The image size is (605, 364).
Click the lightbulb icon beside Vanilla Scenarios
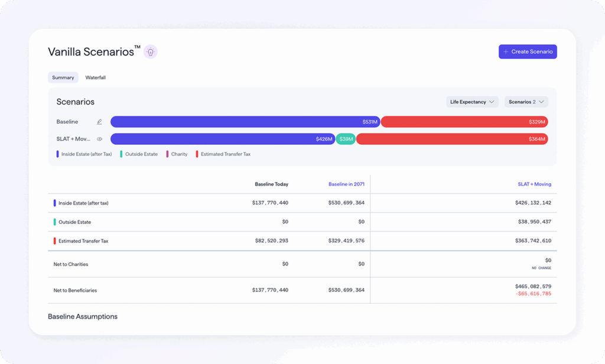[151, 52]
